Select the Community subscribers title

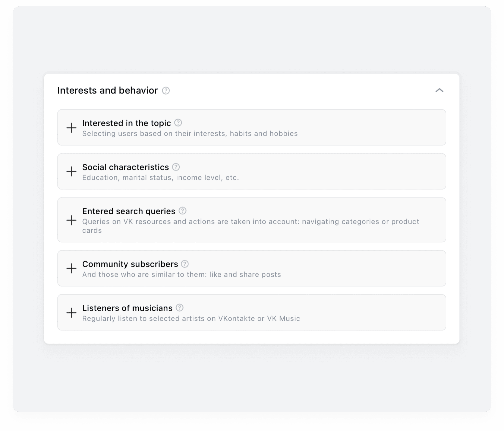click(x=130, y=264)
